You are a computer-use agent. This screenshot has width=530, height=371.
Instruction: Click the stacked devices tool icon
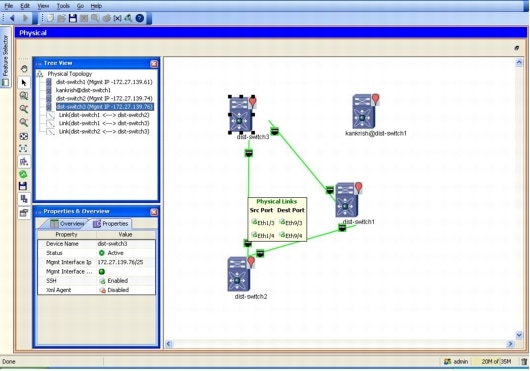24,199
